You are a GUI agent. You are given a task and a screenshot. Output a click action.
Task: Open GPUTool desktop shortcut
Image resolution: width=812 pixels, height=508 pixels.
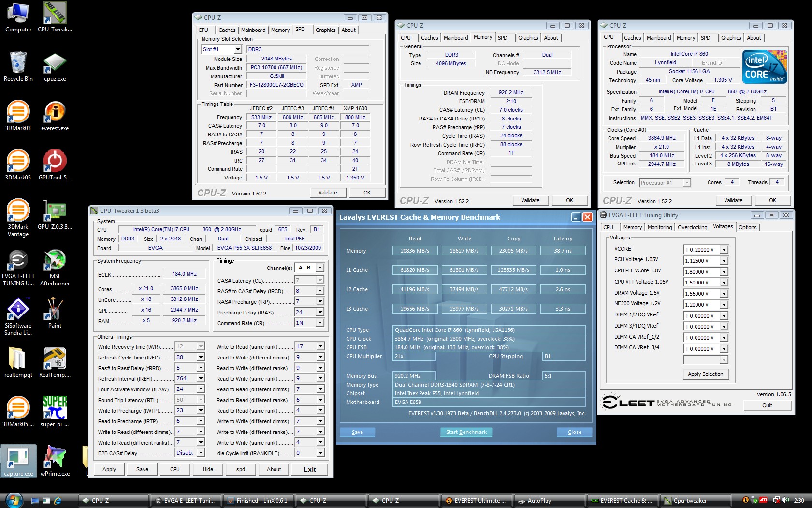pos(55,165)
